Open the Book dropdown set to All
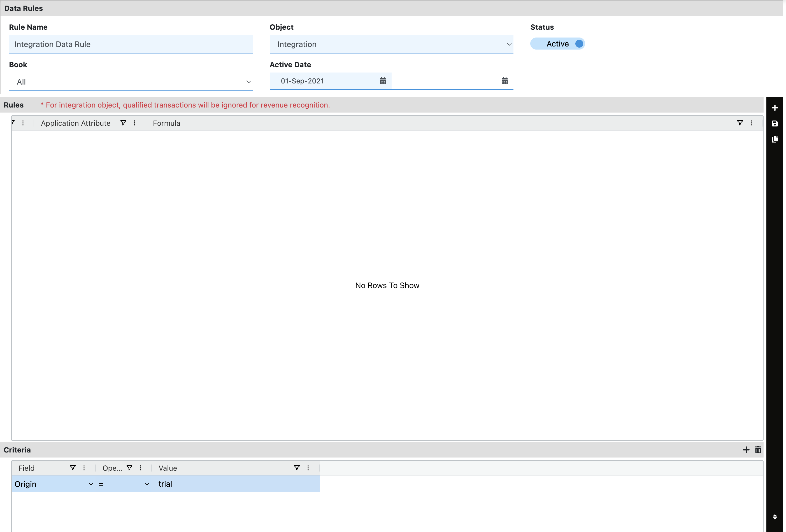Screen dimensions: 786x532 pyautogui.click(x=248, y=82)
